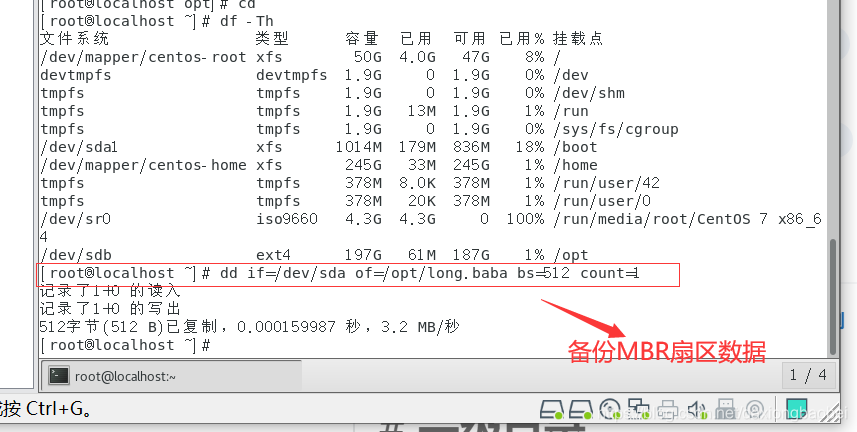Image resolution: width=857 pixels, height=432 pixels.
Task: Select the 挂载点 column header
Action: point(578,38)
